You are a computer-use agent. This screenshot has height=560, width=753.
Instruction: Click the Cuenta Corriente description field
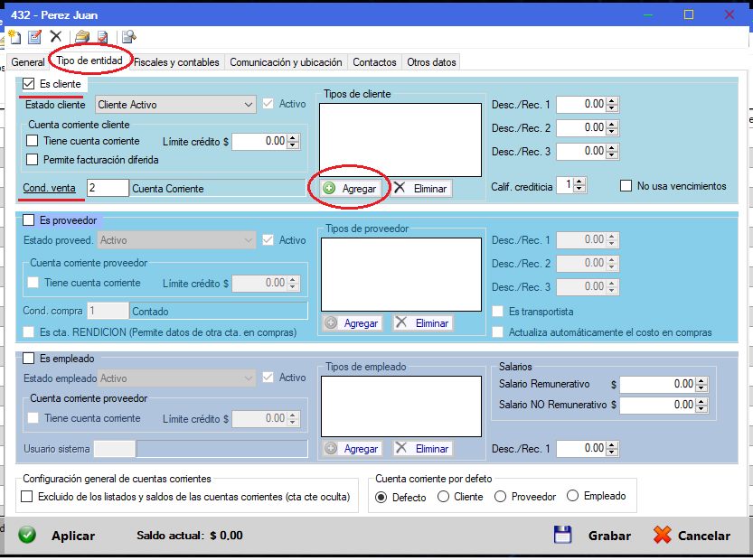pyautogui.click(x=218, y=188)
